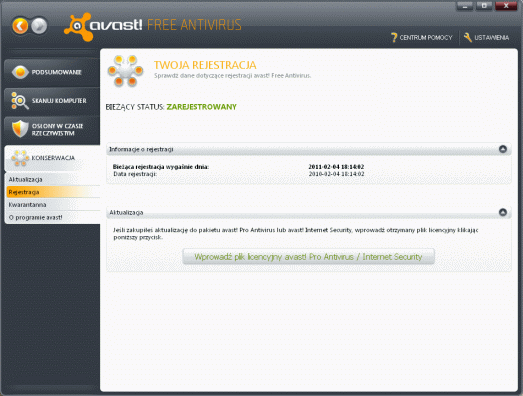Click the registration date 2010-02-04 value

(x=336, y=174)
